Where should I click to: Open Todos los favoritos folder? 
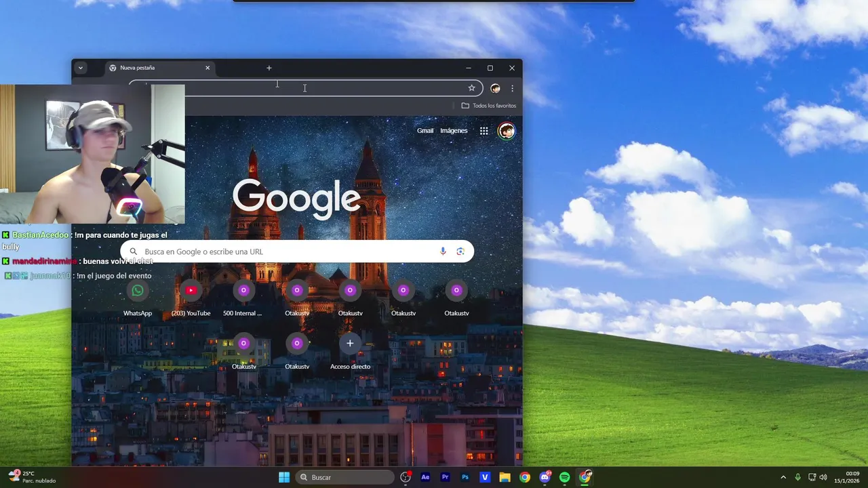[489, 106]
